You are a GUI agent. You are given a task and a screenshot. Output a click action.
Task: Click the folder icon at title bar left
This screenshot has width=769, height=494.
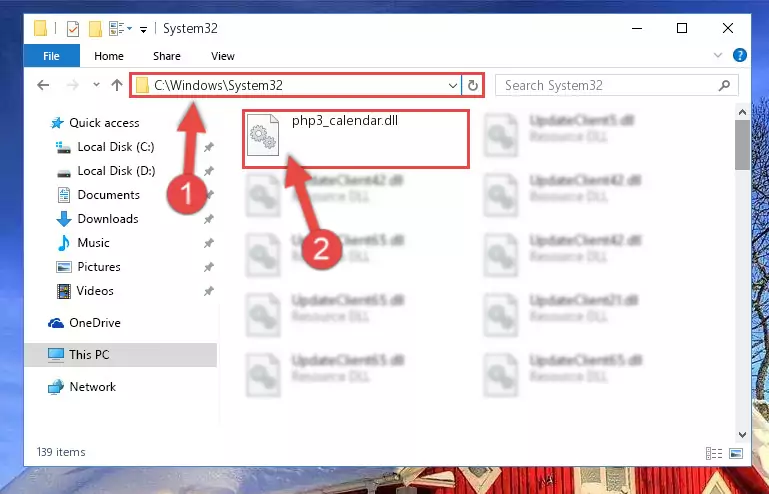(40, 28)
